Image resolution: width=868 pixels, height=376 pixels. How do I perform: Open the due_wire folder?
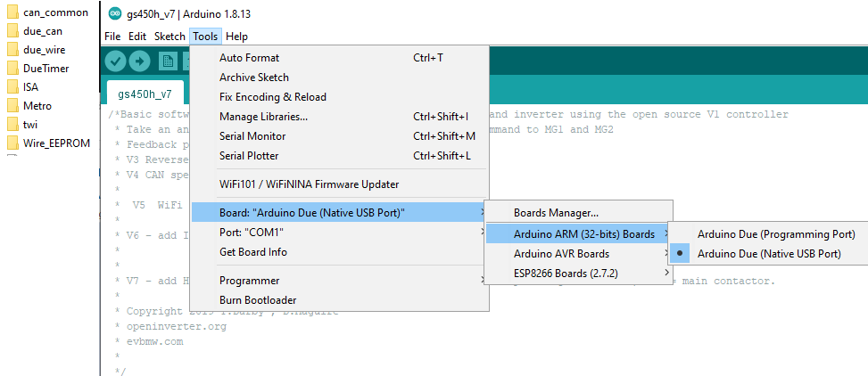(x=44, y=50)
